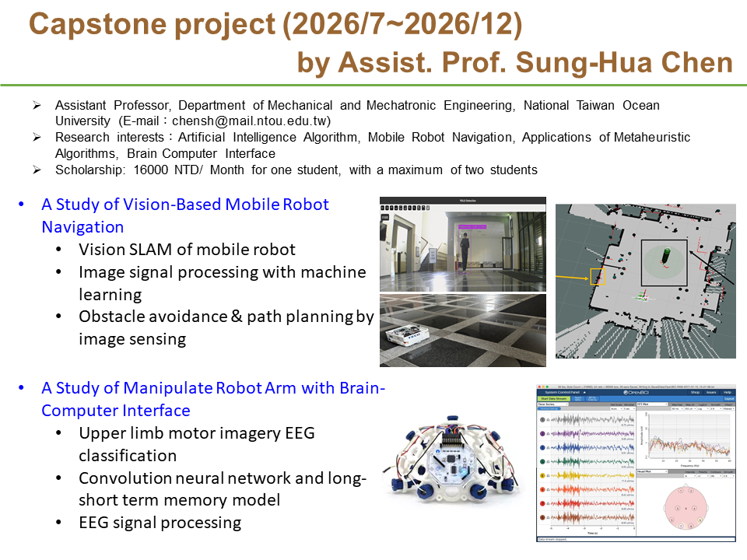The height and width of the screenshot is (560, 747).
Task: Open the Help menu in OpenBCI
Action: [x=727, y=392]
